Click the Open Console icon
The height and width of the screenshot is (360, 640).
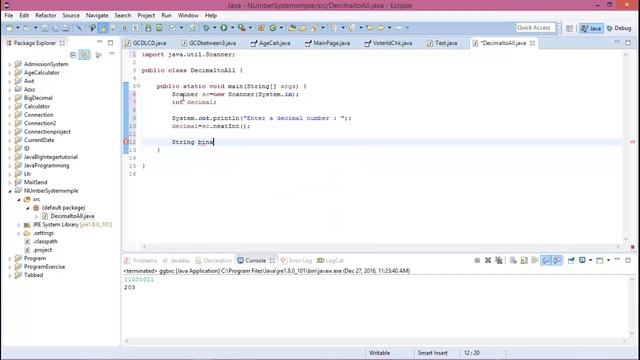[x=600, y=260]
